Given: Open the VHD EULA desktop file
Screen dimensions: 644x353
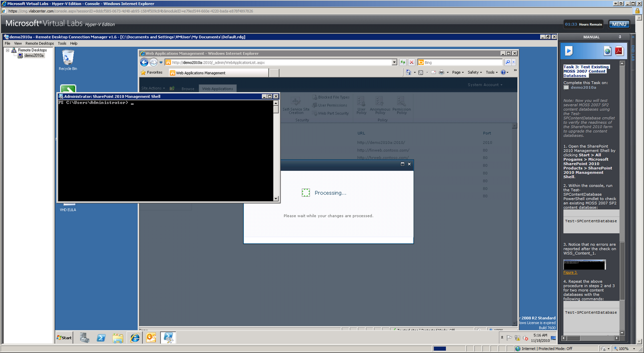Looking at the screenshot, I should pyautogui.click(x=68, y=208).
